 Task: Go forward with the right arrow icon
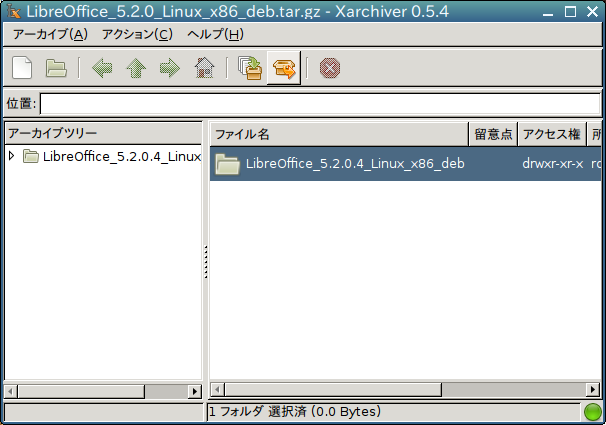[x=170, y=68]
